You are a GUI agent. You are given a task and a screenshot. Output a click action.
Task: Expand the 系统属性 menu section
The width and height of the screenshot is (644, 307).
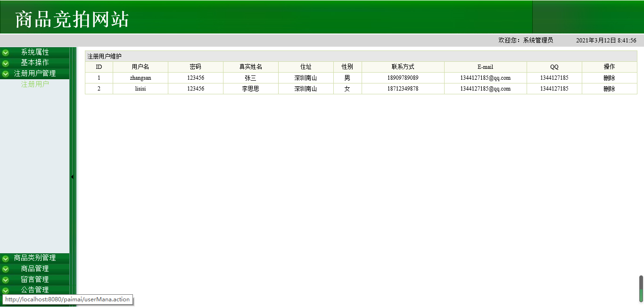pyautogui.click(x=35, y=52)
